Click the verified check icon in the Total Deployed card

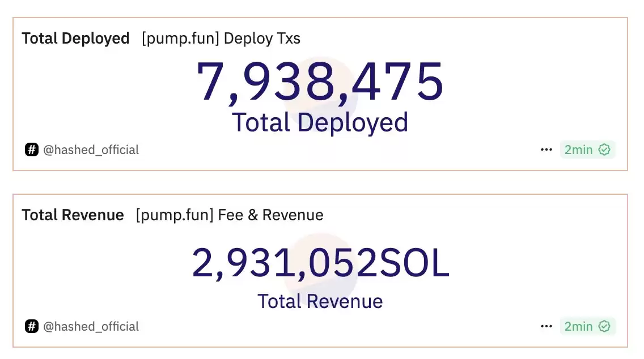point(604,149)
